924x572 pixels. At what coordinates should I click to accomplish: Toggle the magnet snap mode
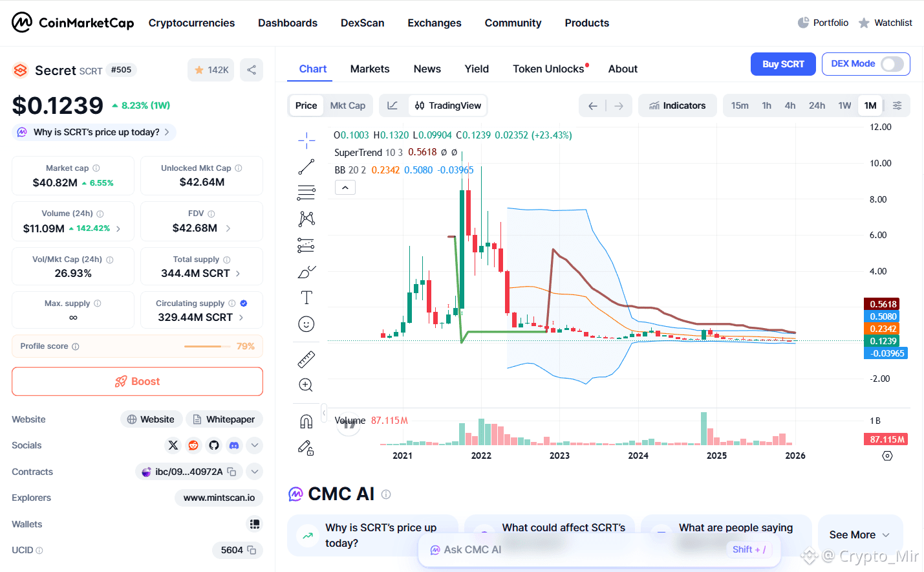(306, 421)
